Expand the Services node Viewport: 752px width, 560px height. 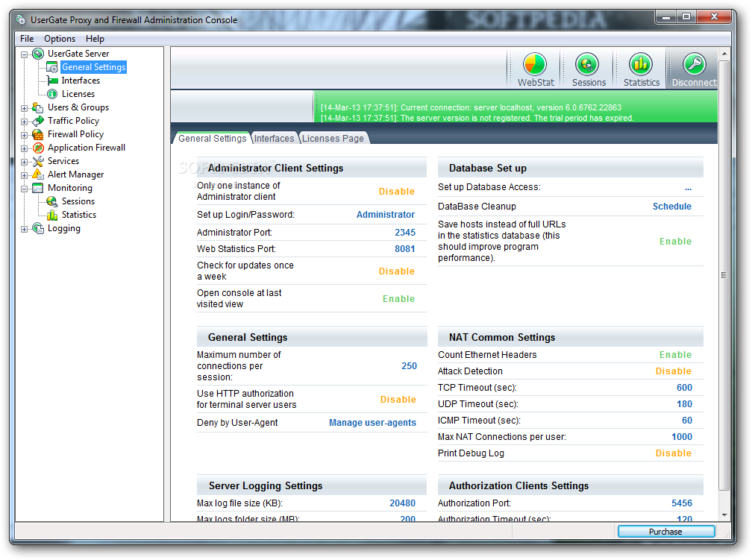[24, 162]
